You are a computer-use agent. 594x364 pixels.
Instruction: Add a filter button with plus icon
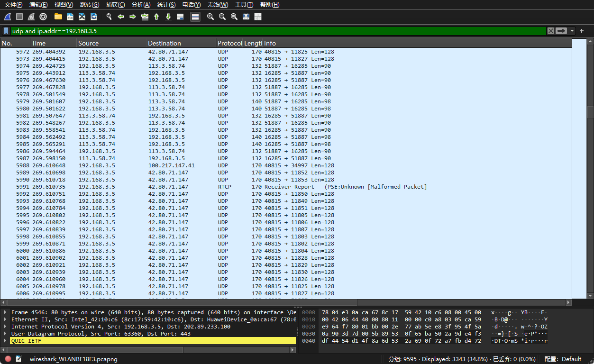(x=582, y=31)
